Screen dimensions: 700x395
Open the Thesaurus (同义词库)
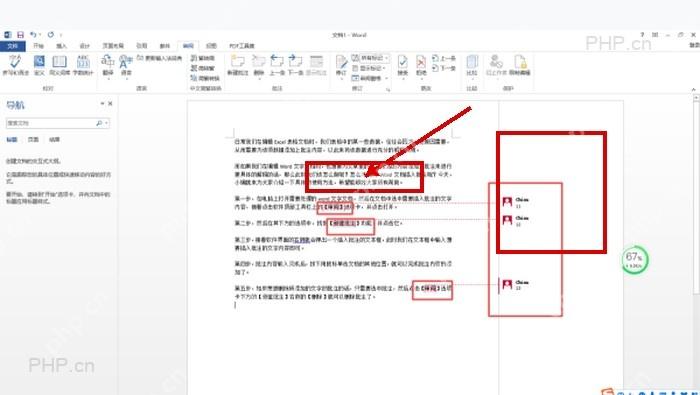coord(59,65)
